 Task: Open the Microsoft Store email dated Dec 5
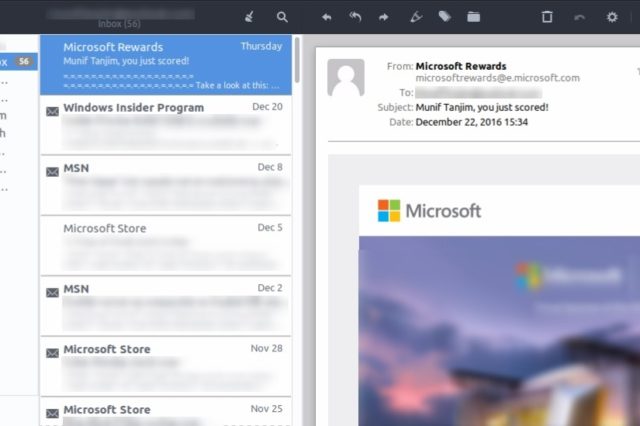pyautogui.click(x=166, y=246)
